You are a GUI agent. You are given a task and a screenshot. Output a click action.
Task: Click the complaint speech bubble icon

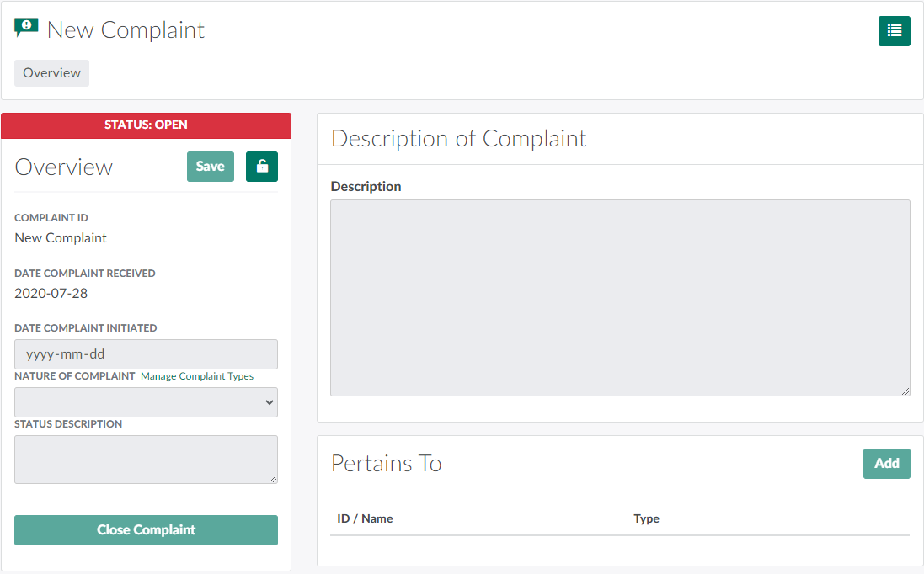27,29
